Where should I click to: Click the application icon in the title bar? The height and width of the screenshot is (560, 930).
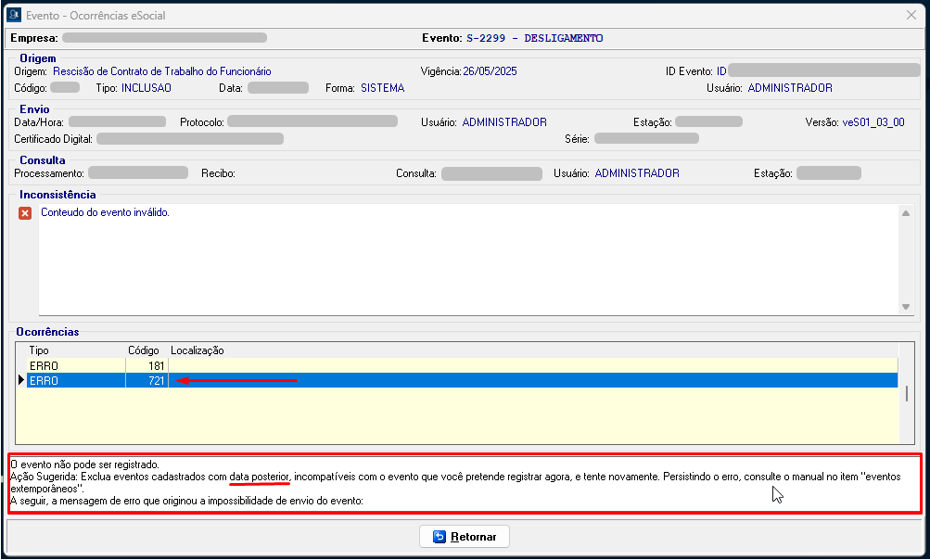coord(14,15)
